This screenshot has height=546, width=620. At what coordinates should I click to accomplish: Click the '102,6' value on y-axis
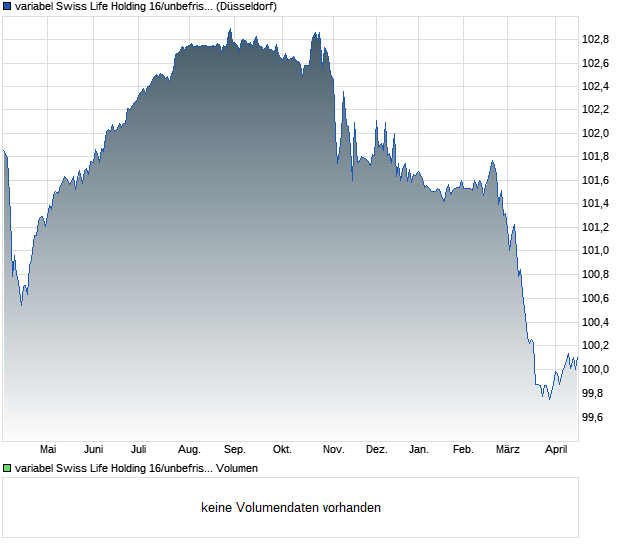point(595,63)
